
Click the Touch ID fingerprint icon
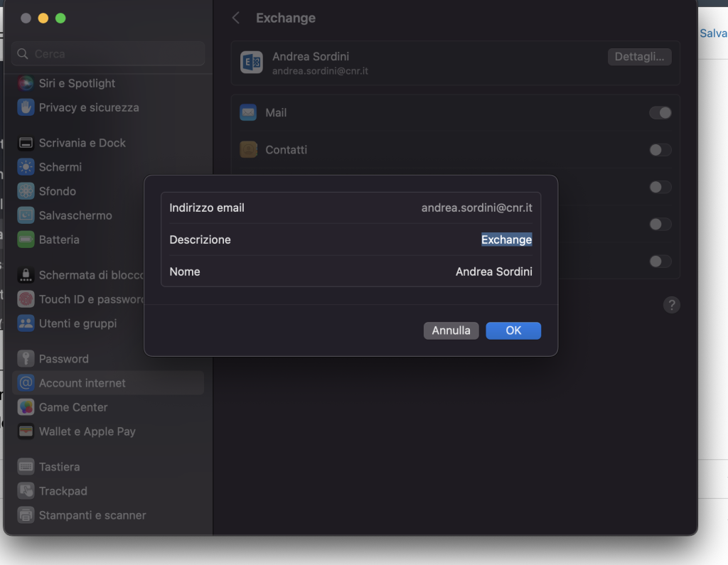point(26,299)
